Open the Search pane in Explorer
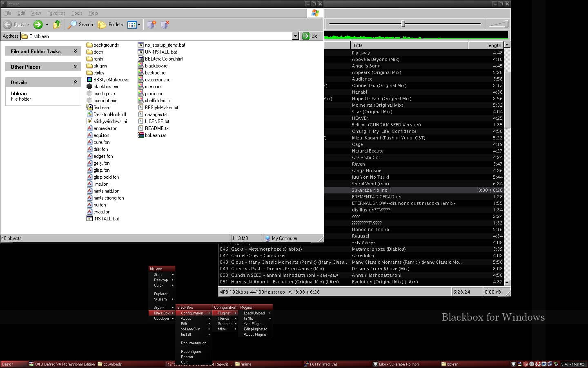This screenshot has width=588, height=368. [80, 25]
